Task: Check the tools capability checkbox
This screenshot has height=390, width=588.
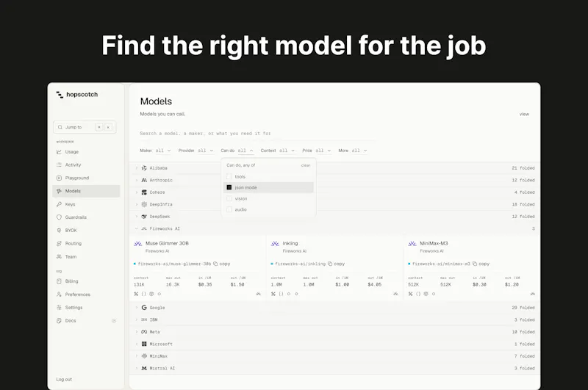Action: pos(229,176)
